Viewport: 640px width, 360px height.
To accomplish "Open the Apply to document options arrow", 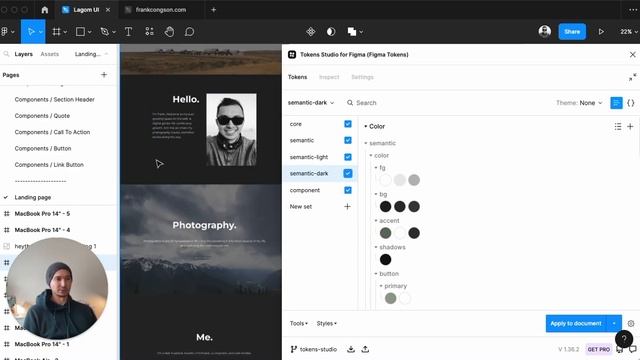I will [x=614, y=323].
